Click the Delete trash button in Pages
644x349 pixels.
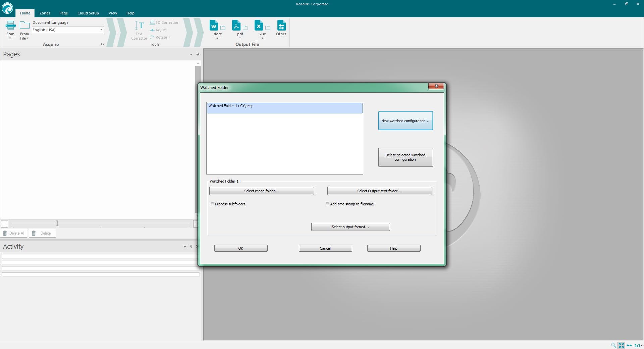pos(42,233)
